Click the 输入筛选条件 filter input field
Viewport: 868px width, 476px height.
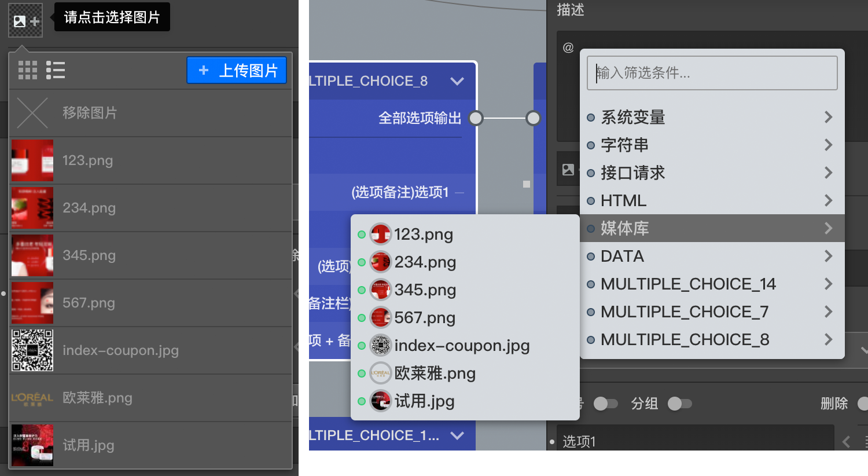click(712, 73)
